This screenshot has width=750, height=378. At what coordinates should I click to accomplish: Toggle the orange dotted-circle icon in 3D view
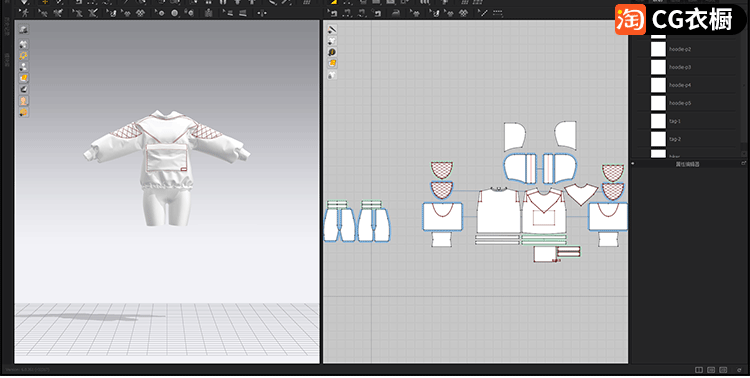(x=23, y=56)
